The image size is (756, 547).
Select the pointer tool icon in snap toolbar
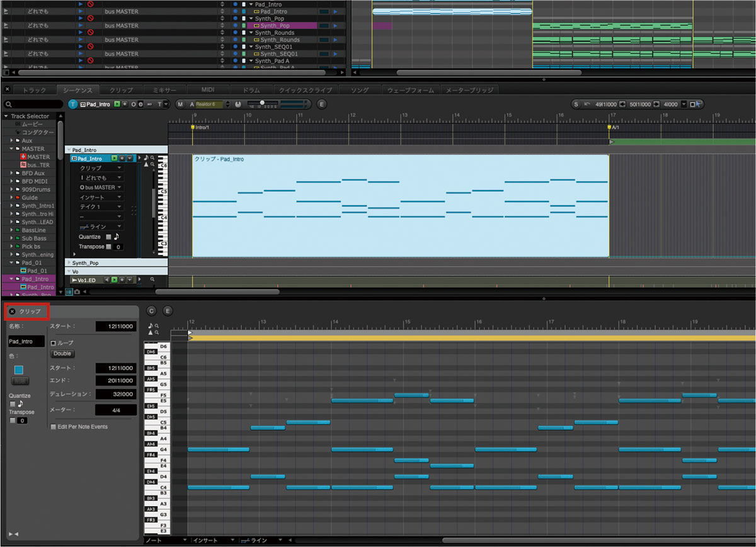pyautogui.click(x=699, y=104)
